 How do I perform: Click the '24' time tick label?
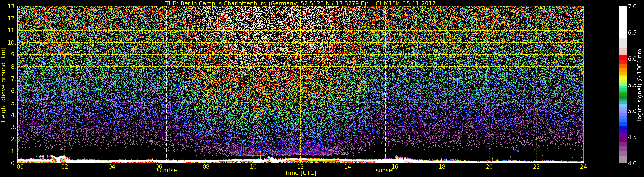(x=583, y=167)
